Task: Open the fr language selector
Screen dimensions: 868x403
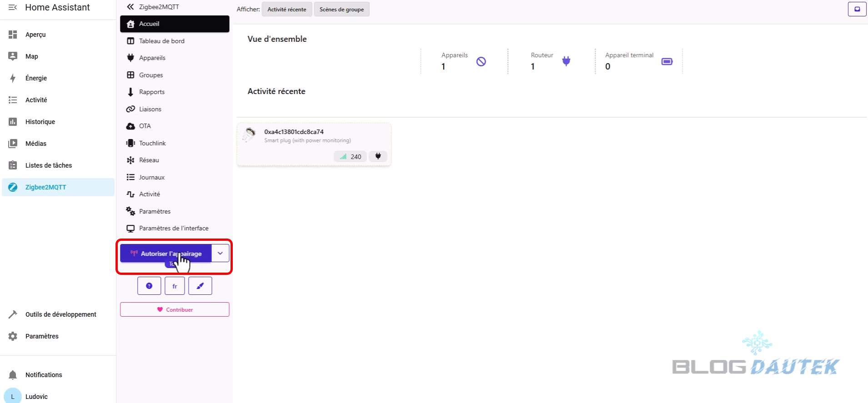Action: tap(175, 286)
